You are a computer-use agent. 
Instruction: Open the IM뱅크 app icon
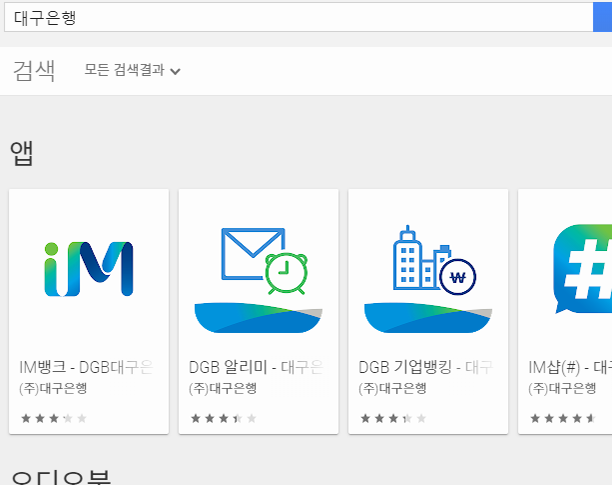pos(89,269)
